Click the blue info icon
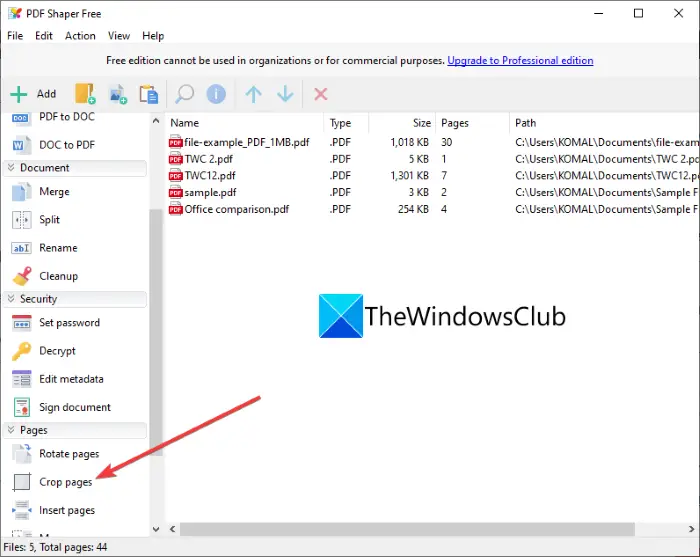This screenshot has width=700, height=557. pyautogui.click(x=216, y=94)
